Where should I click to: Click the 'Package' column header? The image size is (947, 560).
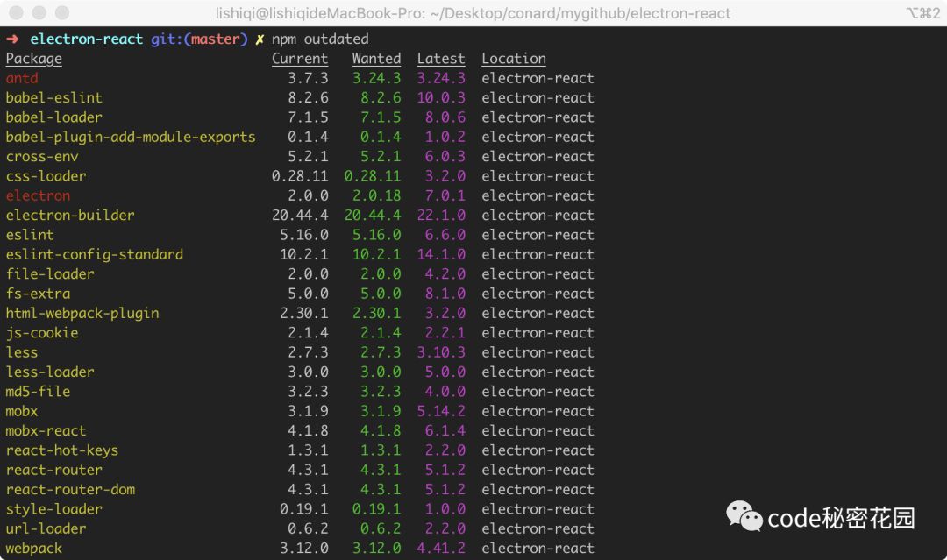point(34,59)
